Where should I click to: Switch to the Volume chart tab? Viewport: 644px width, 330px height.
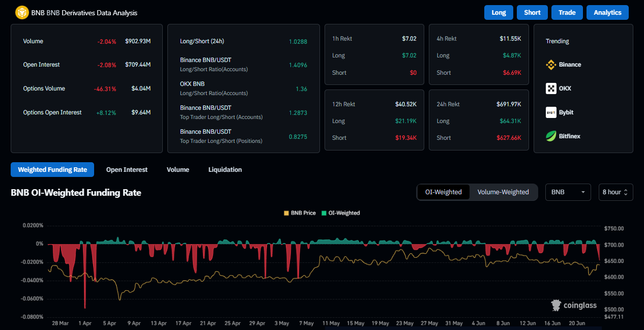tap(178, 170)
